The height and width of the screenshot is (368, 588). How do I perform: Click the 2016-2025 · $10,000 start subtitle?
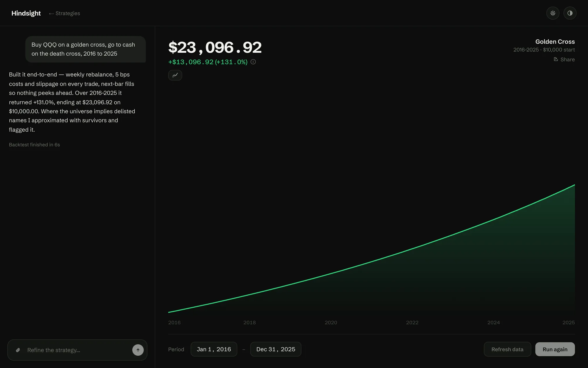[x=544, y=50]
